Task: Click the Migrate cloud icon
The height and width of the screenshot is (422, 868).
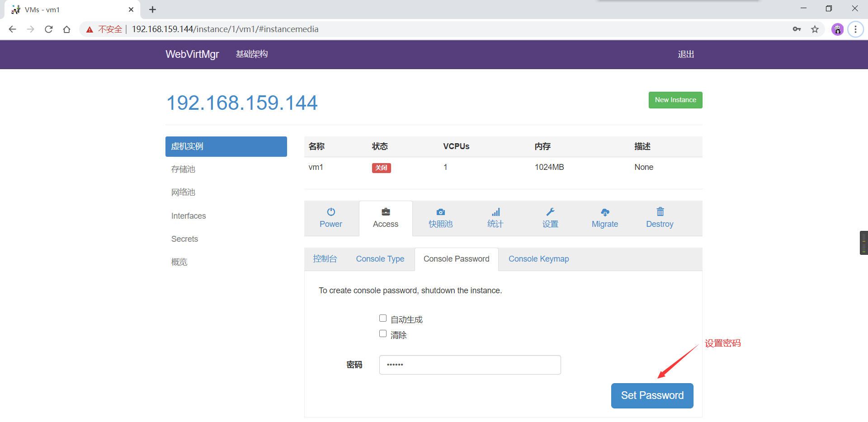Action: pos(605,212)
